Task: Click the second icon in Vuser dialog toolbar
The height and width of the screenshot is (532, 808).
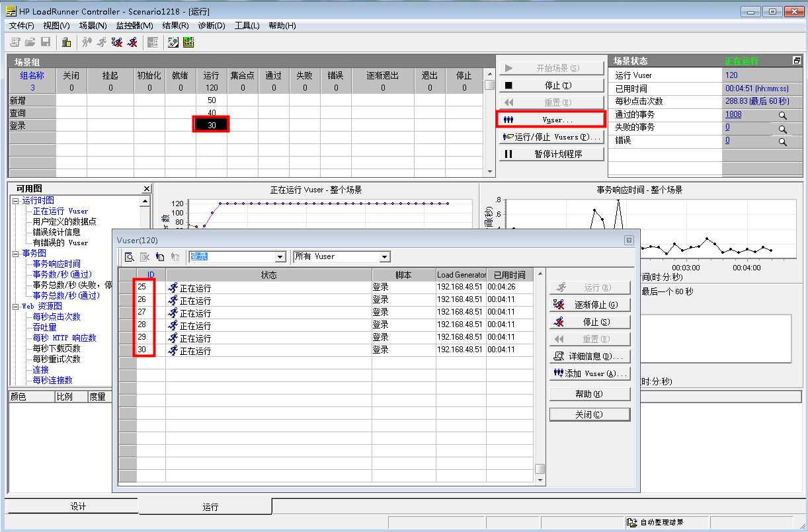Action: (145, 257)
